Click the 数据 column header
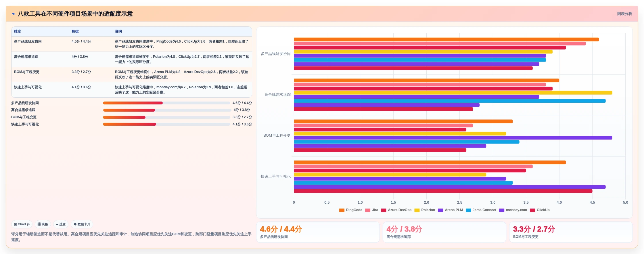 point(75,32)
